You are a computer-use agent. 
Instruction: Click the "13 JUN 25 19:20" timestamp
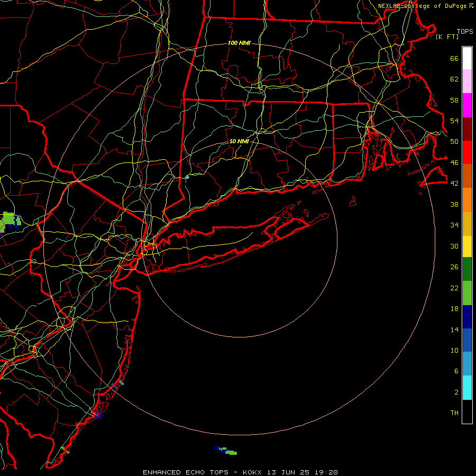pos(303,472)
